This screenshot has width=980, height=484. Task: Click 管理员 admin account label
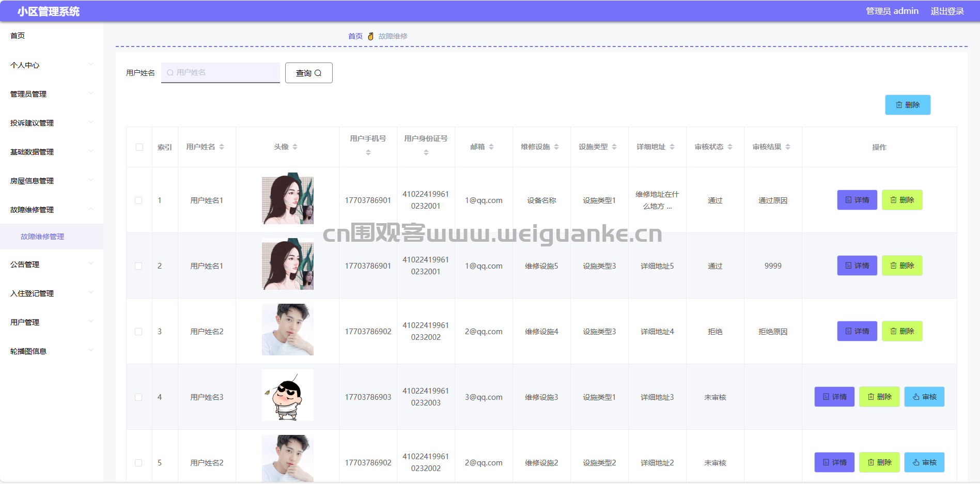892,11
